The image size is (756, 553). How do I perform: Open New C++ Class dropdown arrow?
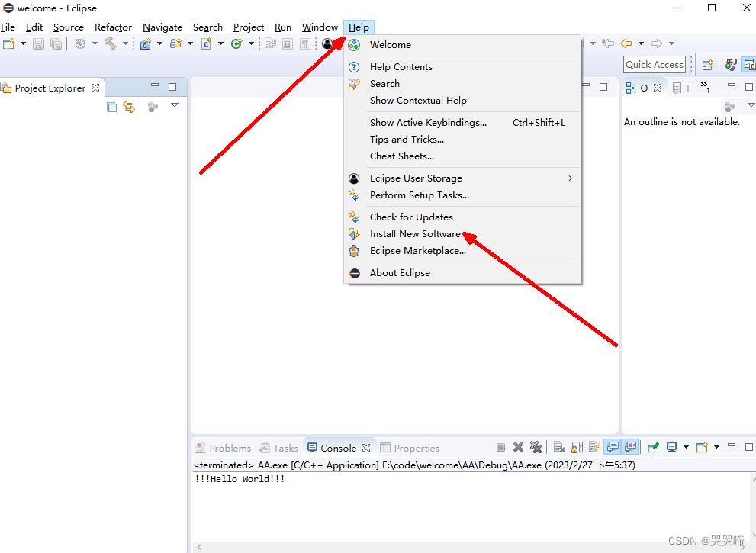251,44
